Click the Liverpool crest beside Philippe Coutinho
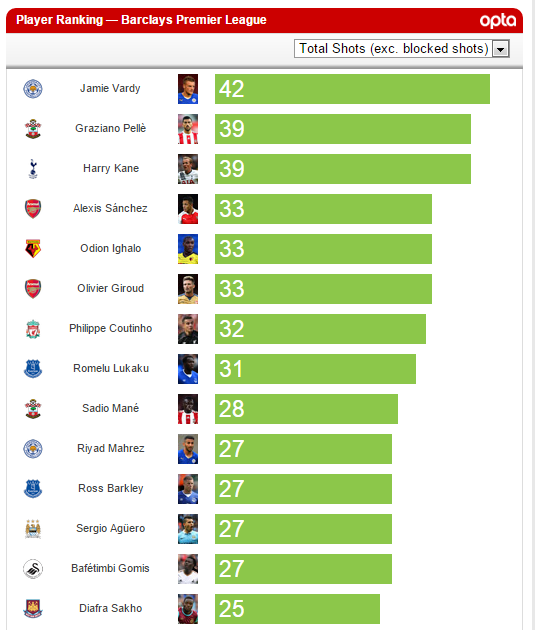 (x=33, y=329)
